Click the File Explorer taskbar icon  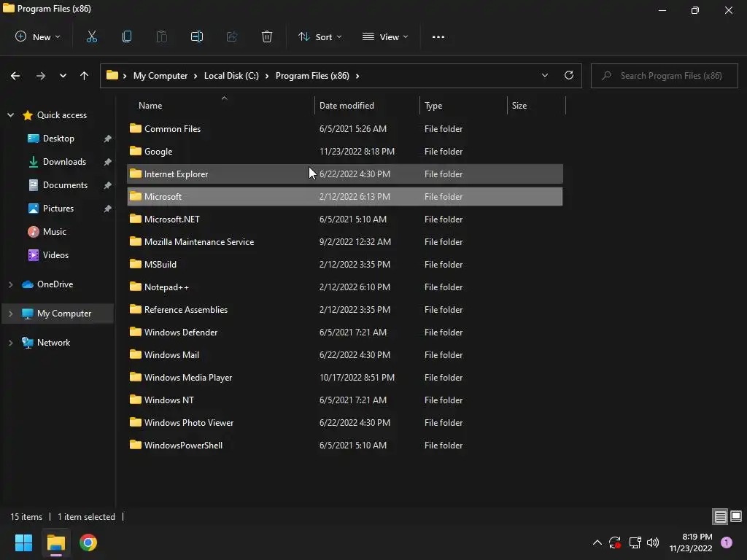click(x=56, y=542)
